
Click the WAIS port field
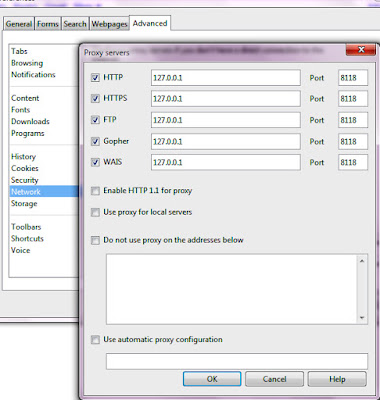(x=353, y=162)
